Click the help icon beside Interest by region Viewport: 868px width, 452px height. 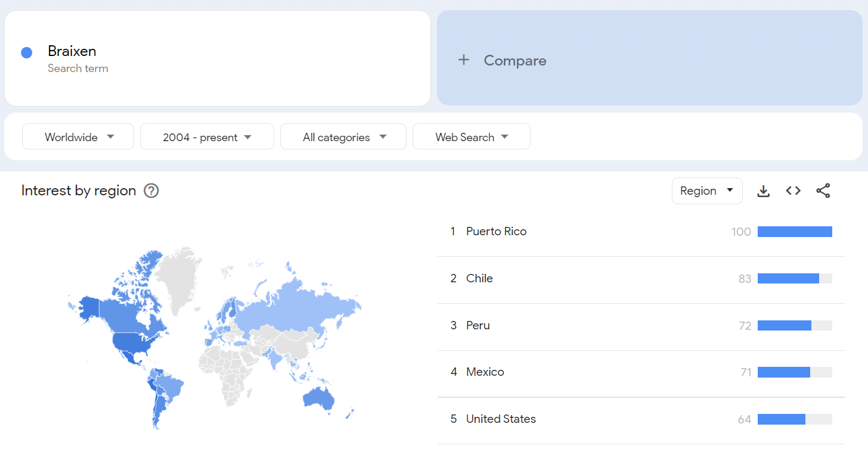[x=151, y=191]
